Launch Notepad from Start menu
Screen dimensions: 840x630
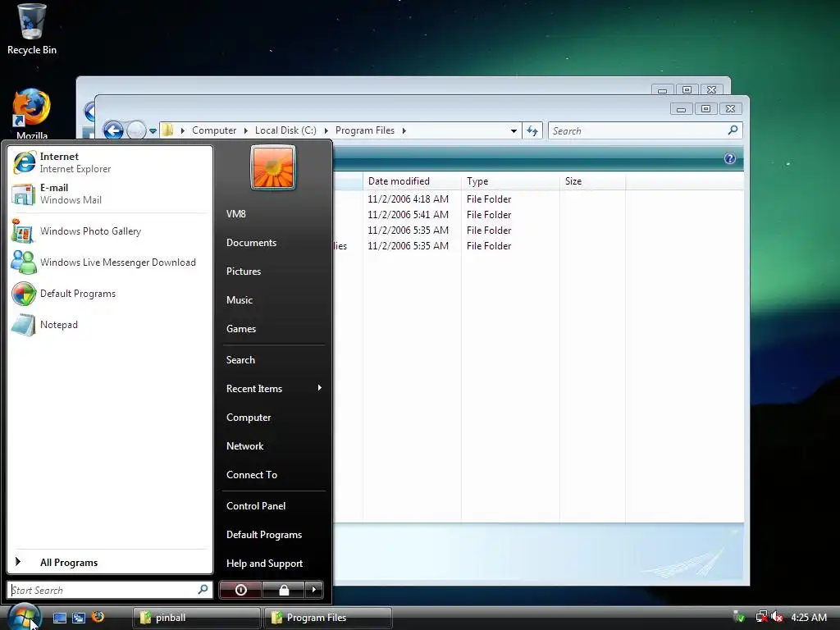[110, 325]
